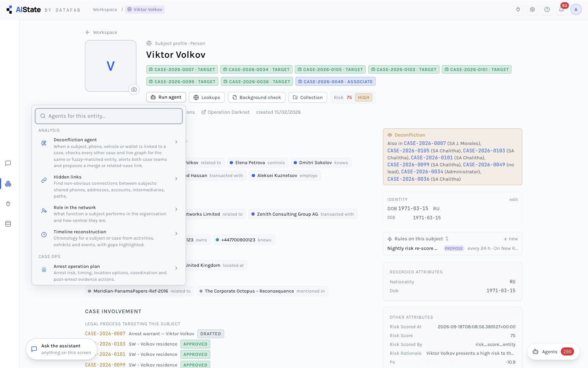Open Ask the assistant widget

(x=61, y=349)
